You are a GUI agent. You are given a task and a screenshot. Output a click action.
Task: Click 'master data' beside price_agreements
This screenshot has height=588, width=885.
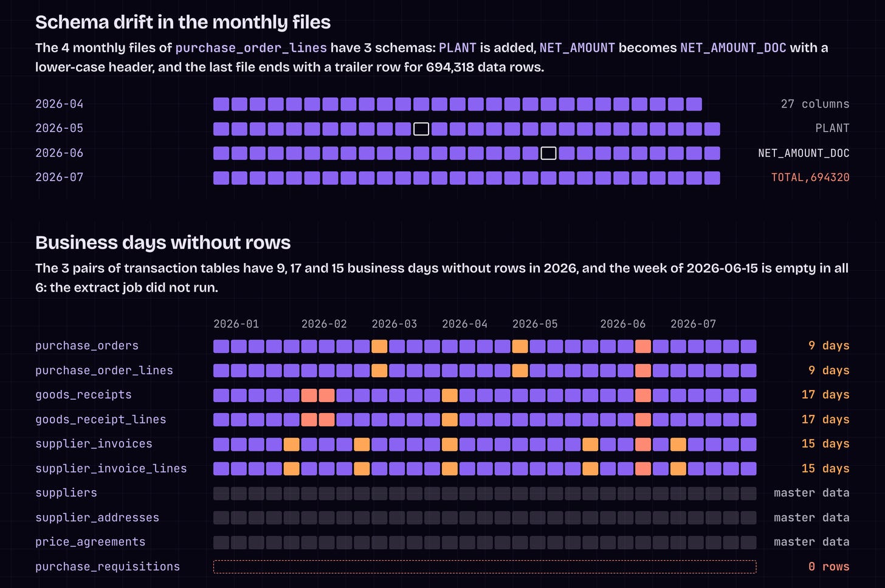coord(811,542)
